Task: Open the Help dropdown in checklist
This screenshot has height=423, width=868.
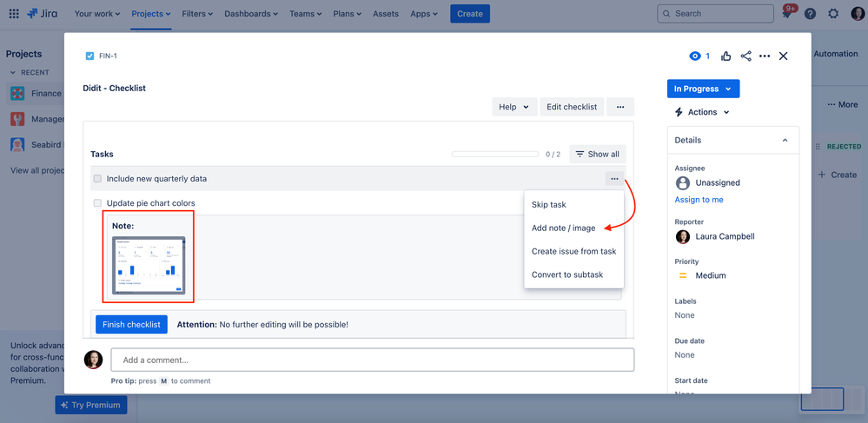Action: 514,107
